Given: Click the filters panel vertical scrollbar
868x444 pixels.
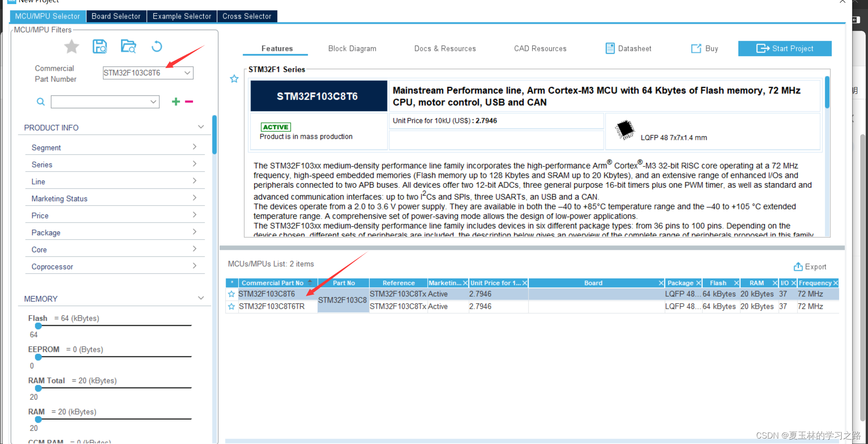Looking at the screenshot, I should [214, 135].
